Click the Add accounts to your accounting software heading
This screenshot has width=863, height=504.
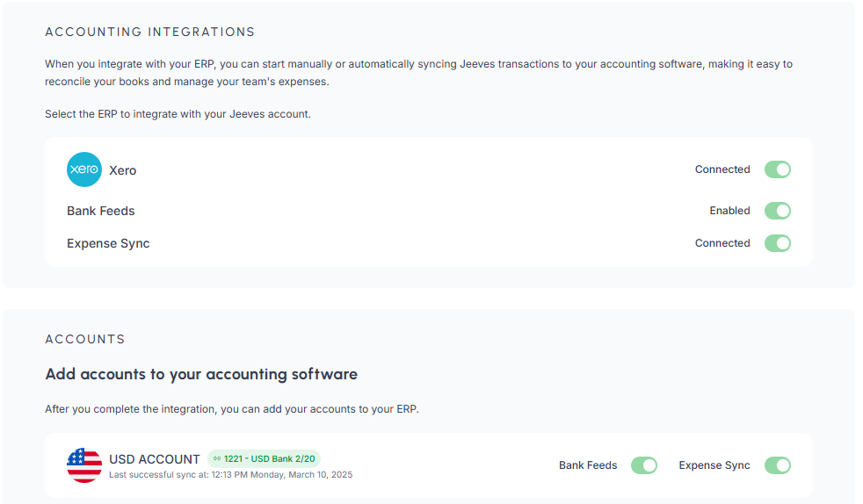pos(201,374)
